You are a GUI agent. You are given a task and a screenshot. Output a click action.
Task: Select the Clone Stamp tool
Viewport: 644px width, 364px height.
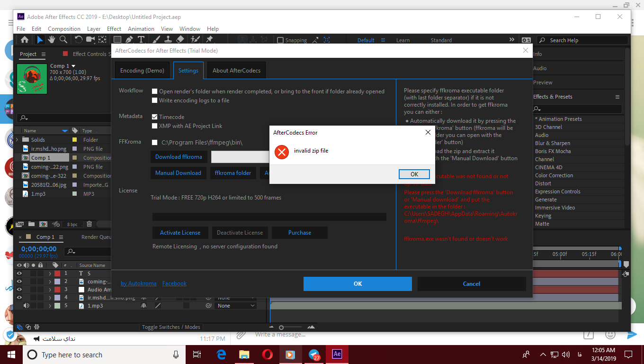tap(168, 40)
